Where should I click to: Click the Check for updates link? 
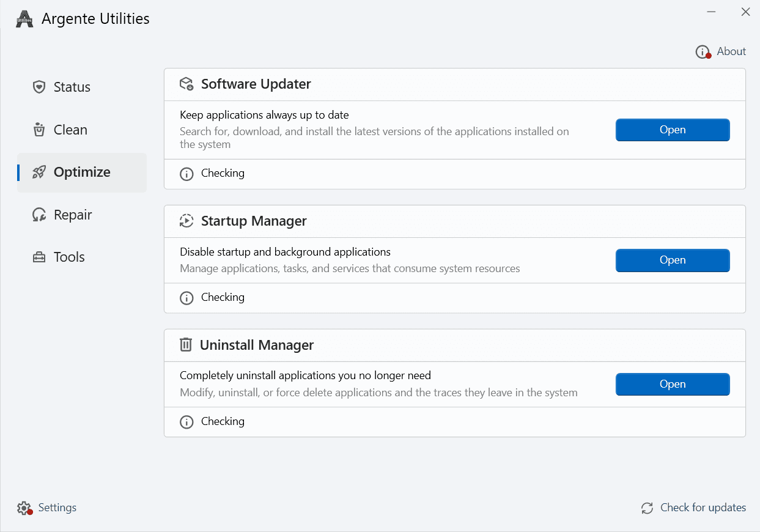tap(703, 508)
